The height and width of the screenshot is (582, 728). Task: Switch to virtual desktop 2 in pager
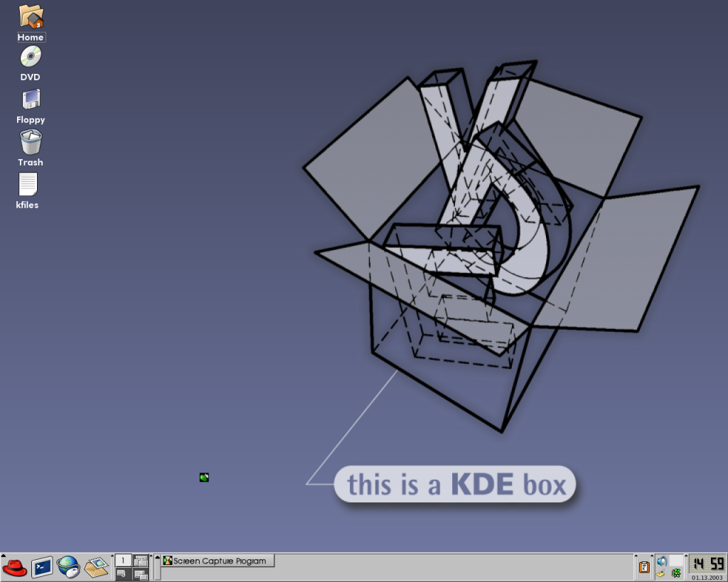pos(141,560)
